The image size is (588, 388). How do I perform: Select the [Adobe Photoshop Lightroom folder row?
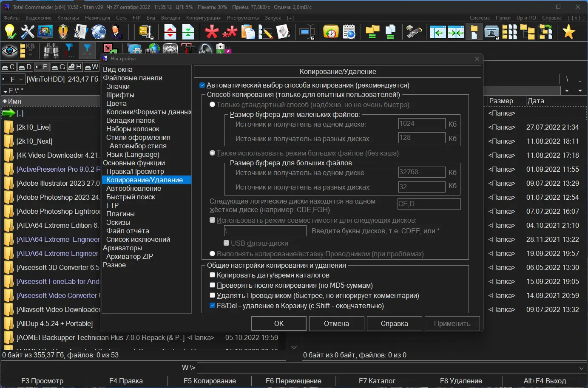[x=51, y=211]
